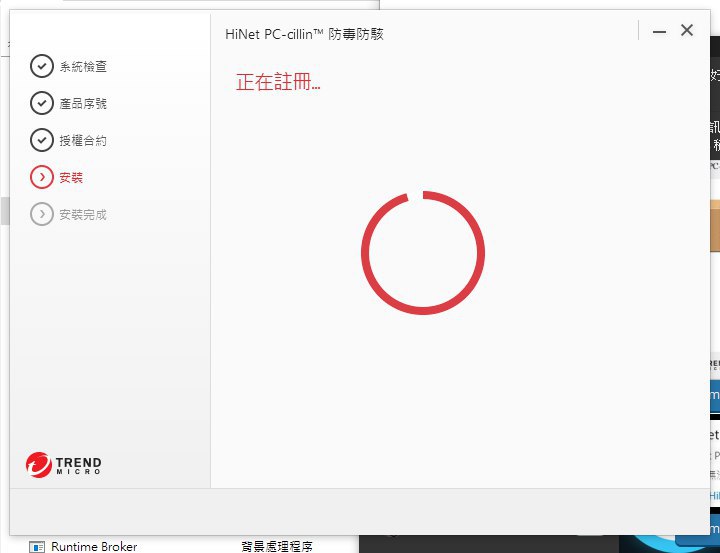Click the HiNet PC-cillin 防毒防駭 title
Image resolution: width=720 pixels, height=553 pixels.
point(305,34)
